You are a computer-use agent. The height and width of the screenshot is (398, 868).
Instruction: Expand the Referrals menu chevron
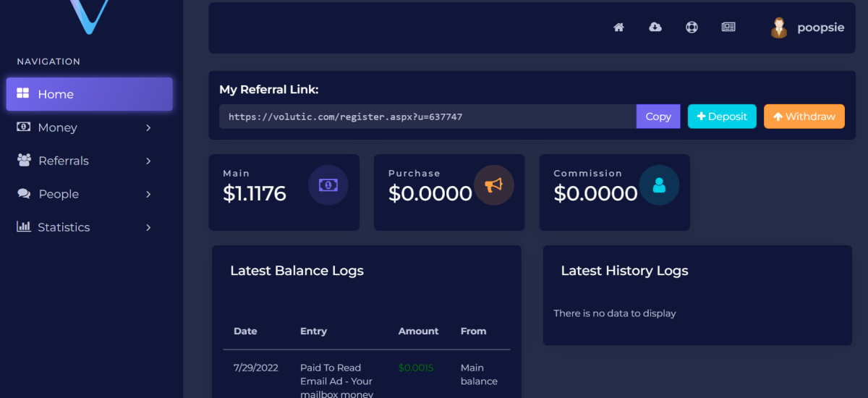coord(148,161)
